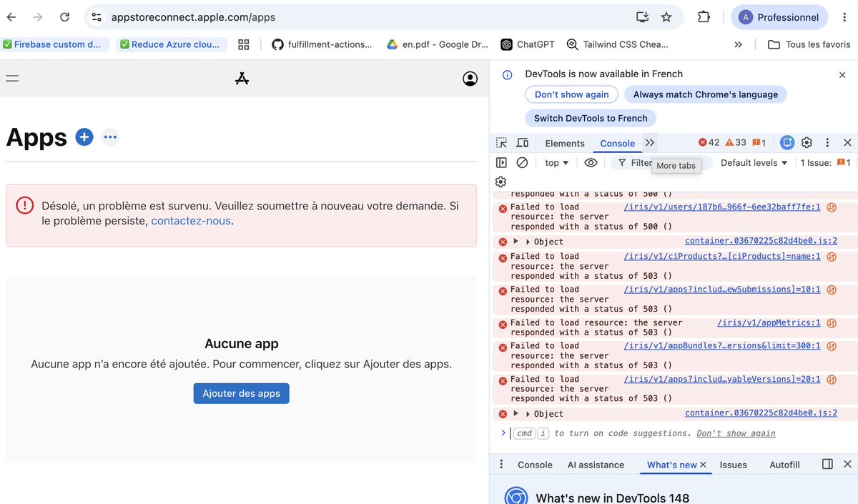Screen dimensions: 858x504
Task: Open the ellipsis menu beside Apps
Action: coord(109,137)
